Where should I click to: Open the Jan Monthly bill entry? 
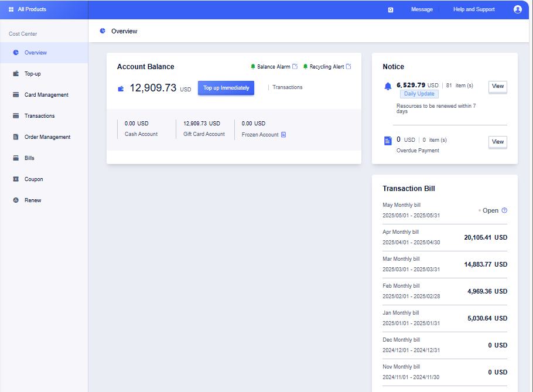[445, 318]
